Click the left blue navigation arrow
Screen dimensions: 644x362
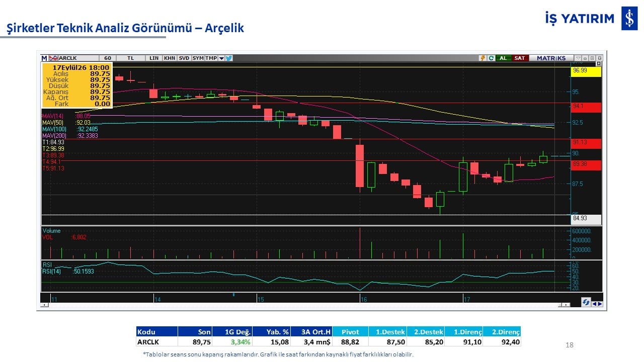[595, 304]
